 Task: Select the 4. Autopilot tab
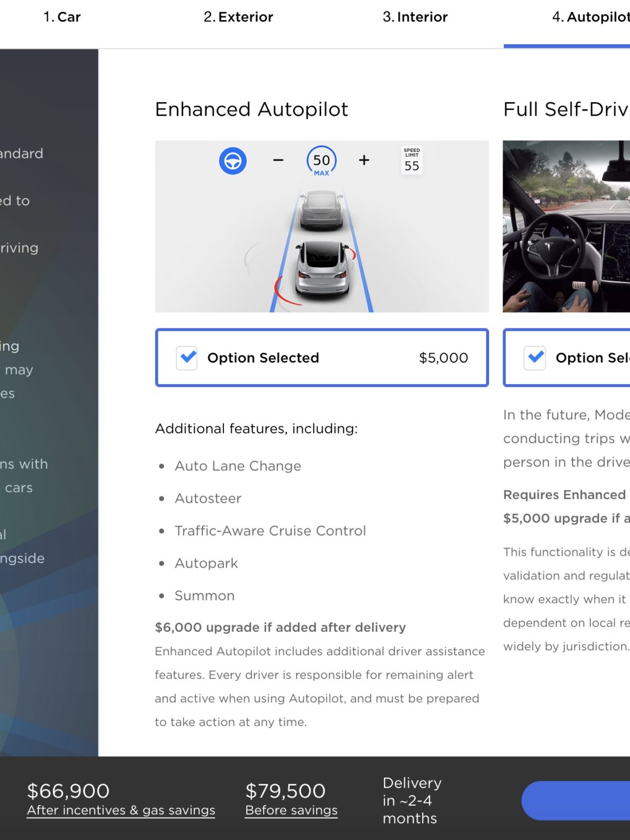coord(591,17)
